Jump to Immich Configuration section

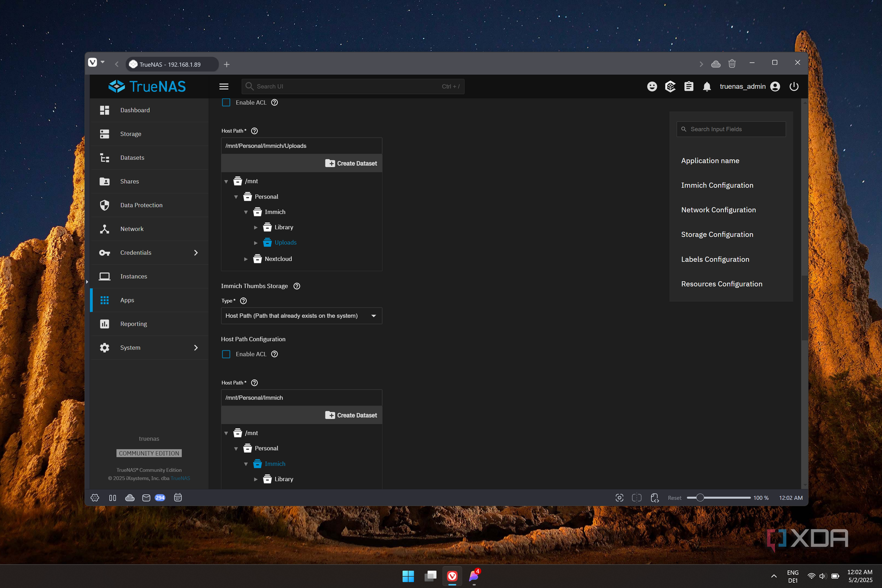click(x=717, y=185)
